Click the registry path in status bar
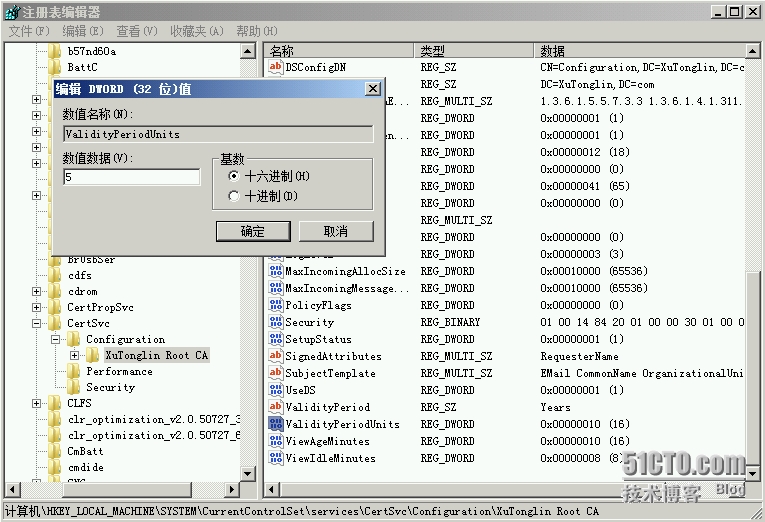Image resolution: width=765 pixels, height=522 pixels. (x=302, y=511)
